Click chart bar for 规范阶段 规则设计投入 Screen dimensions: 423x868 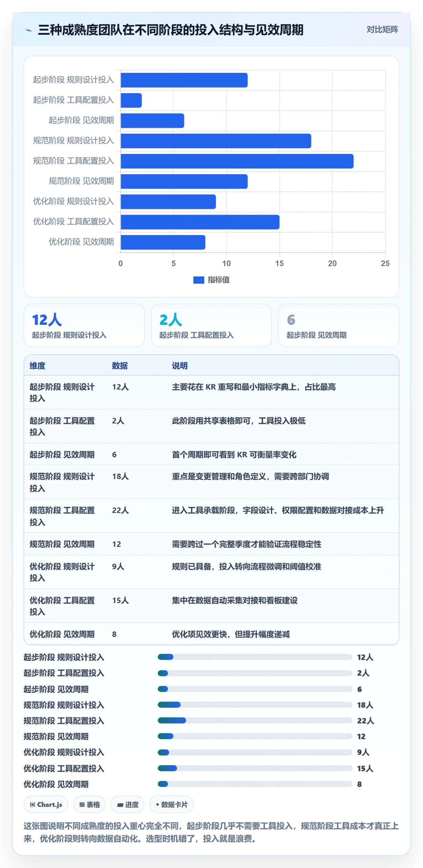[216, 141]
